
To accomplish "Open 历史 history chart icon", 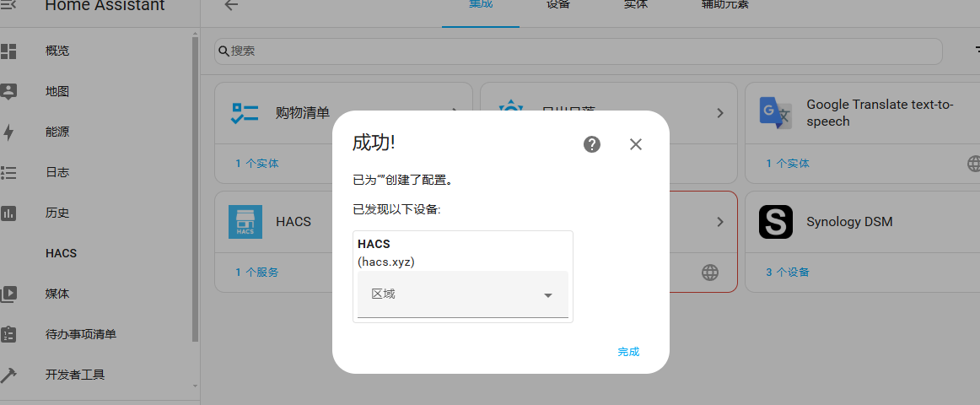I will (x=8, y=213).
